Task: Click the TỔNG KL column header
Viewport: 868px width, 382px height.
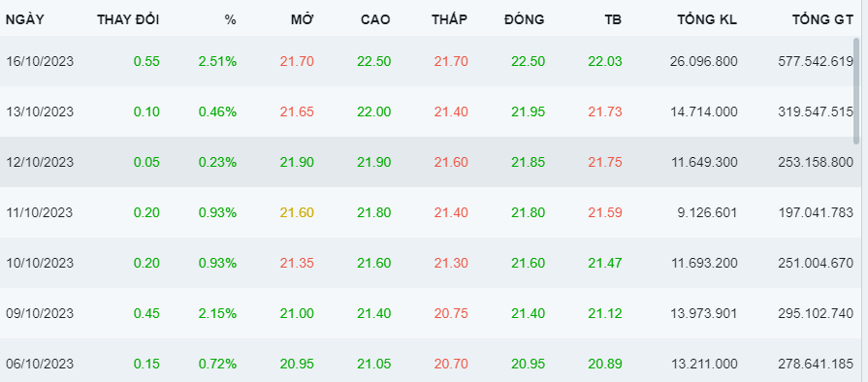Action: [707, 20]
